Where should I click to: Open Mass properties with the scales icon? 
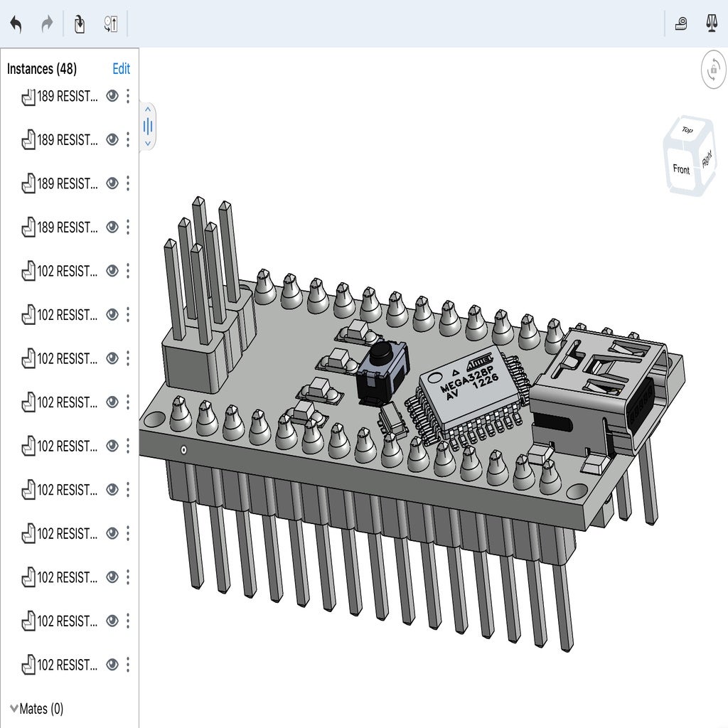[x=710, y=23]
